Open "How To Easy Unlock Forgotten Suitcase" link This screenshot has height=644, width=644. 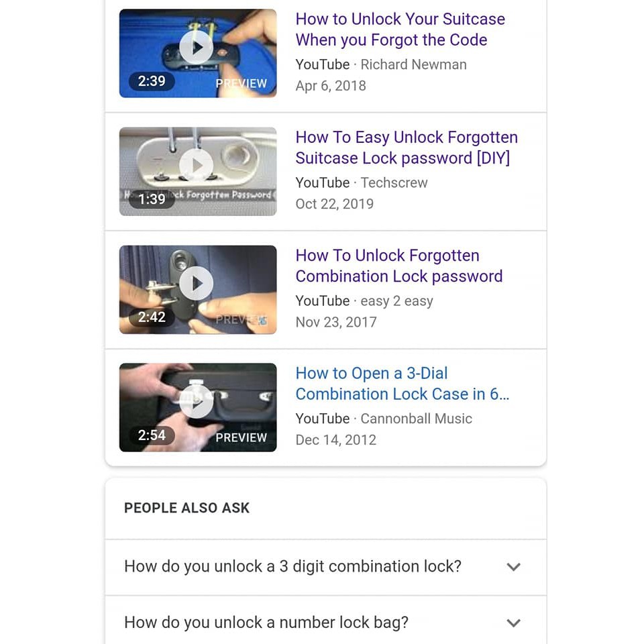407,148
